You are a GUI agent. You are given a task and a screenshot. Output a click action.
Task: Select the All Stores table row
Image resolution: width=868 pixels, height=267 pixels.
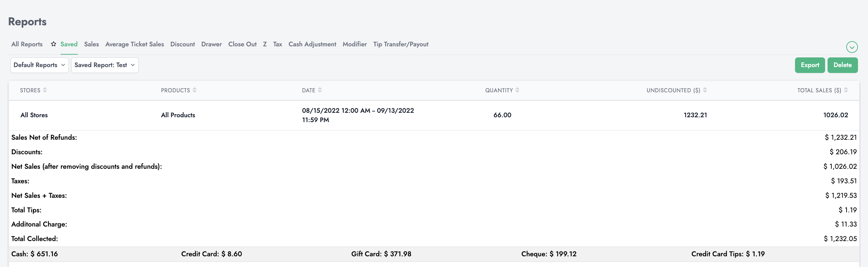(34, 115)
